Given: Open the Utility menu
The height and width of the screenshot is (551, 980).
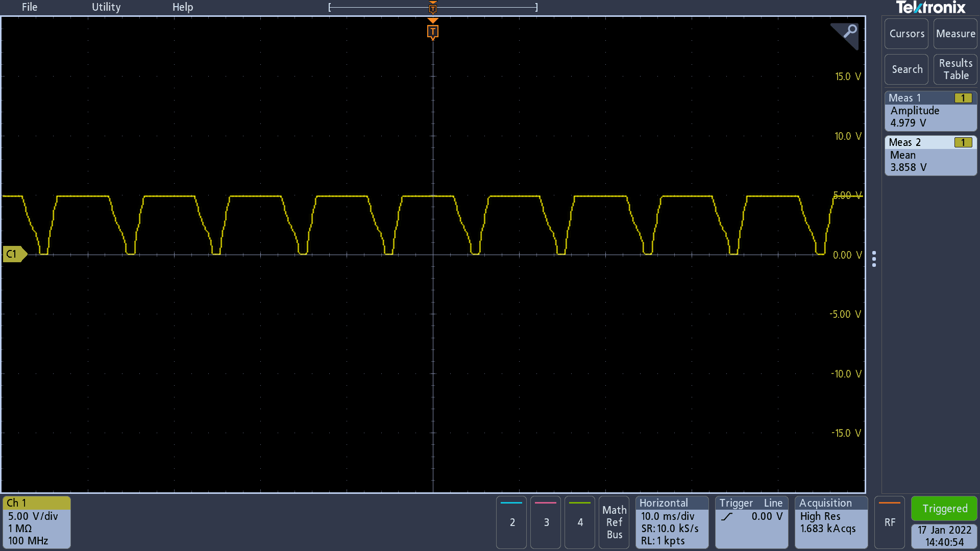Looking at the screenshot, I should point(106,7).
